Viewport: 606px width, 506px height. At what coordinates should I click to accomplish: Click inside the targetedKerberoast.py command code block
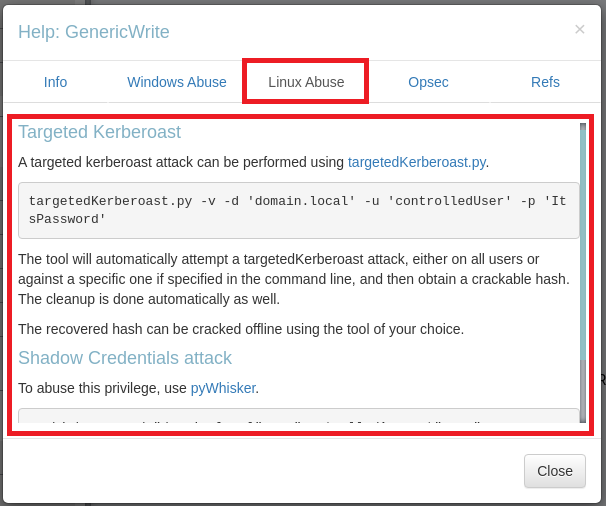[x=298, y=209]
